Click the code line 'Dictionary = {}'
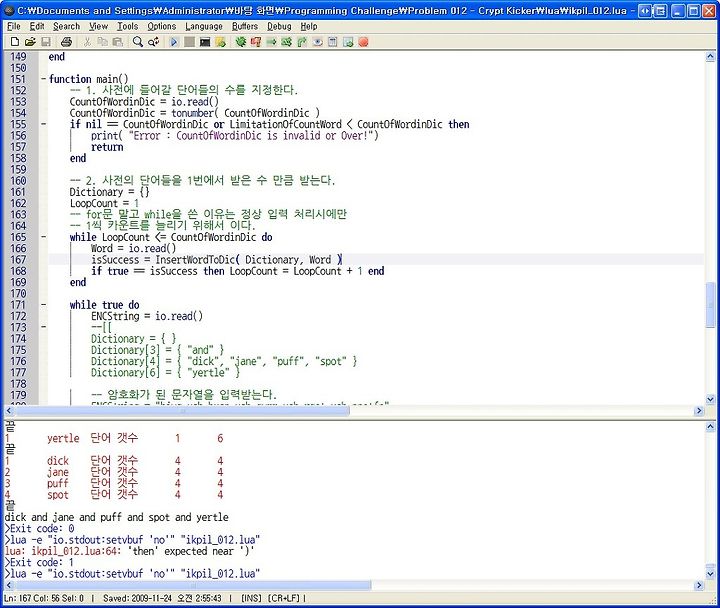The width and height of the screenshot is (720, 608). [109, 192]
